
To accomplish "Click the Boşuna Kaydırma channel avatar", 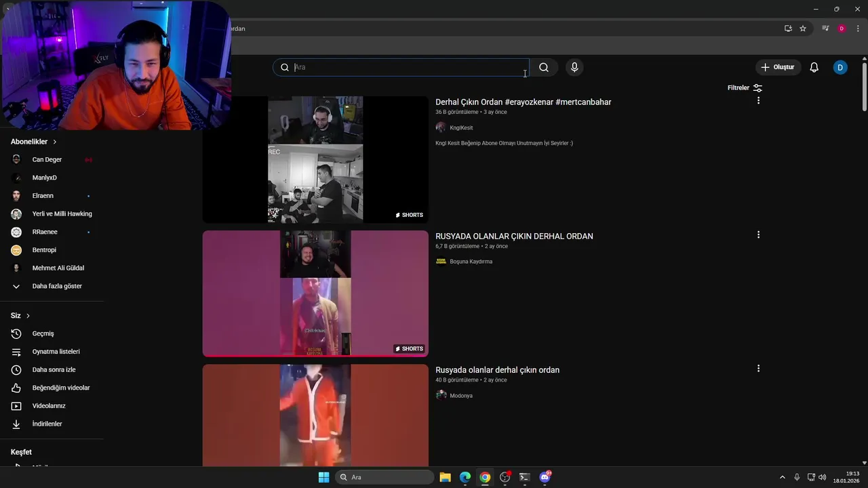I will pos(441,262).
